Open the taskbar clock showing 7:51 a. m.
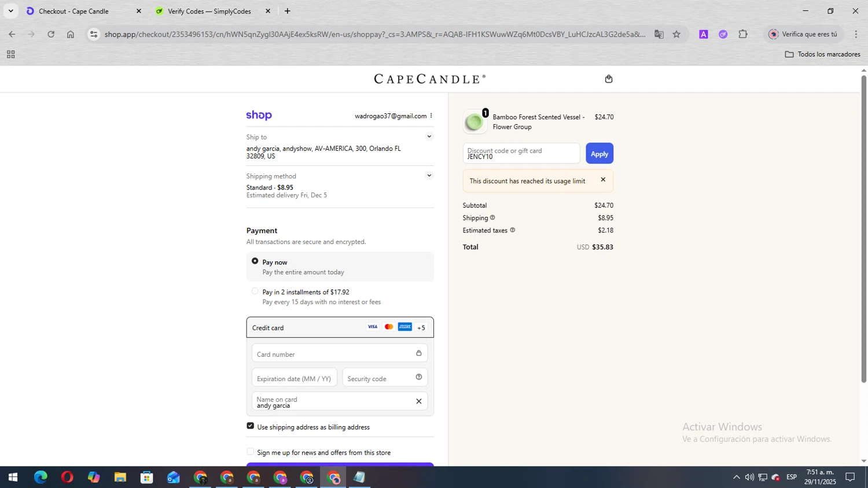The height and width of the screenshot is (488, 868). 820,478
